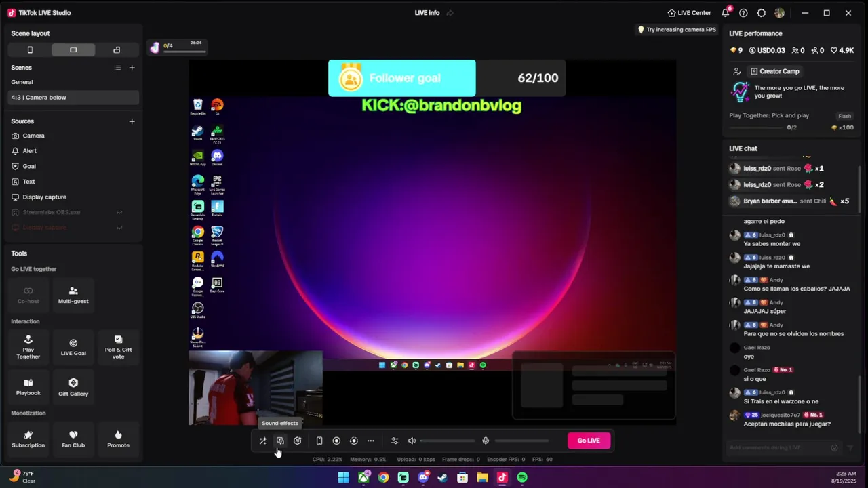Select the camera feed in the preview
Image resolution: width=868 pixels, height=488 pixels.
256,388
